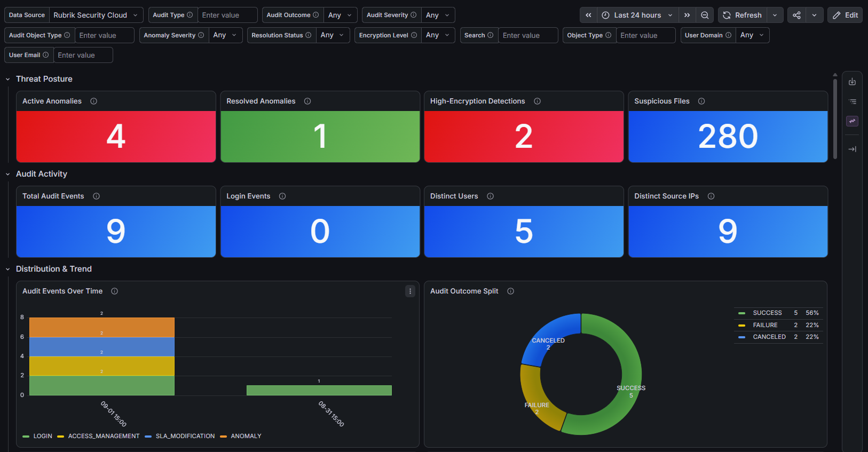868x452 pixels.
Task: Open the Audit Severity Any dropdown
Action: [438, 15]
